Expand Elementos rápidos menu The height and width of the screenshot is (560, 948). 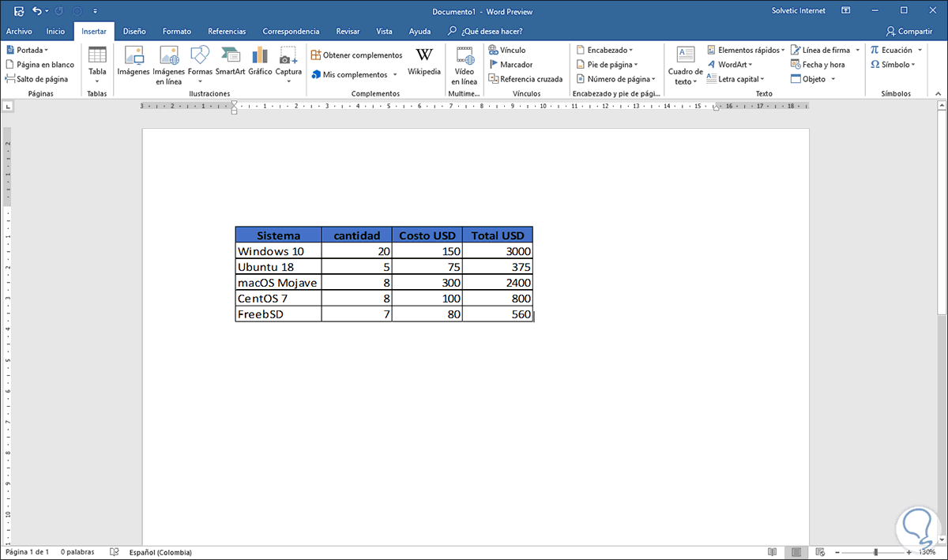click(746, 50)
